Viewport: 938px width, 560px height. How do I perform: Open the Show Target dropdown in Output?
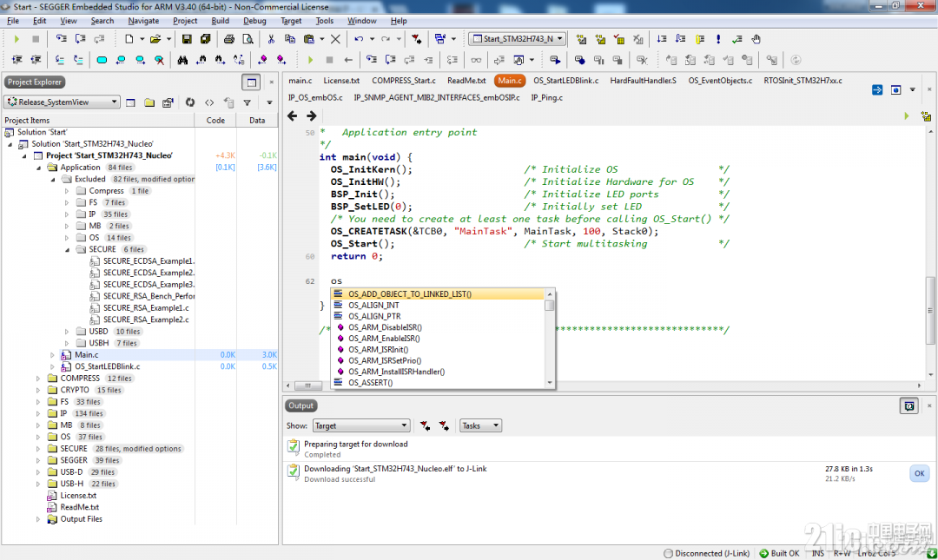coord(360,426)
